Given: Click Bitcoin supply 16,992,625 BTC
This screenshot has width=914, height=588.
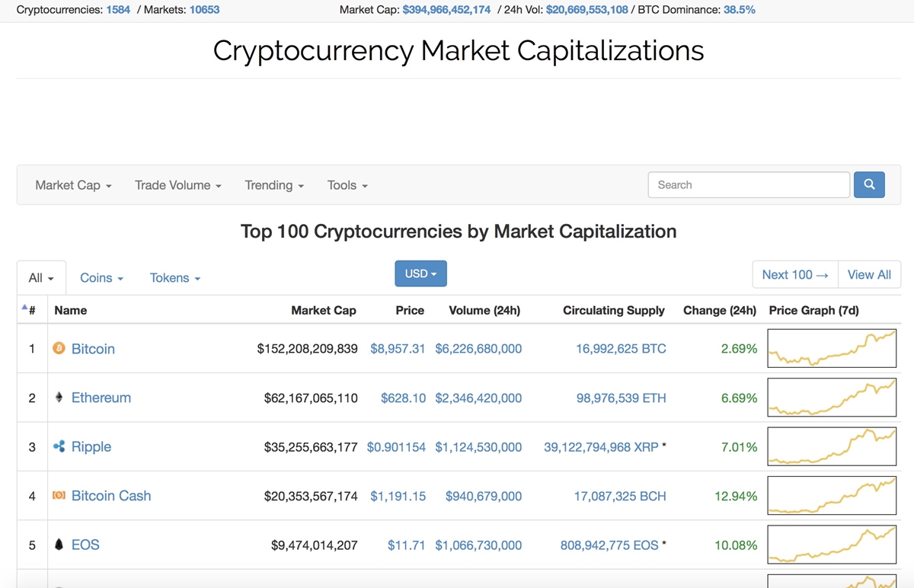Looking at the screenshot, I should [x=621, y=349].
